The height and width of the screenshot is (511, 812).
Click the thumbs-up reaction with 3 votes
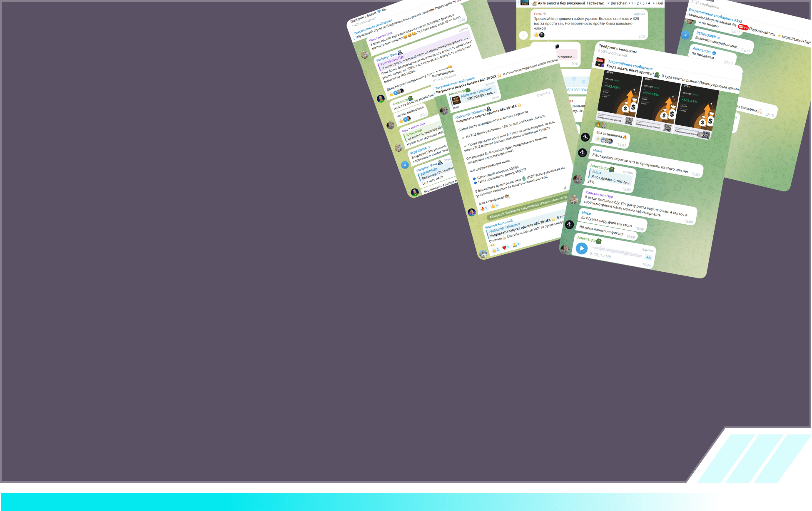495,206
